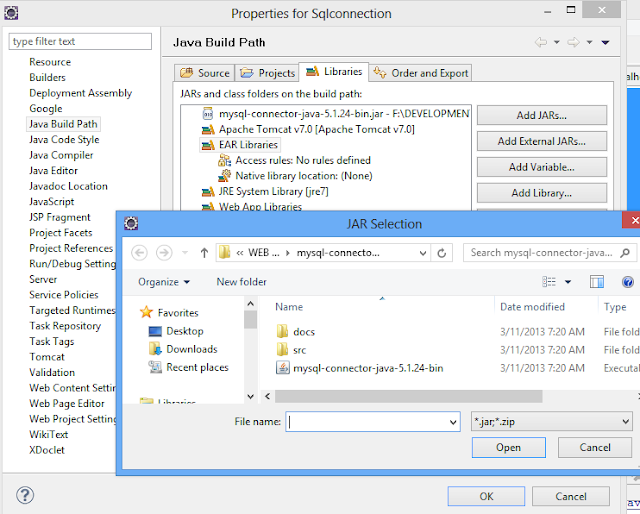Image resolution: width=640 pixels, height=514 pixels.
Task: Open the Organize menu
Action: pyautogui.click(x=164, y=282)
